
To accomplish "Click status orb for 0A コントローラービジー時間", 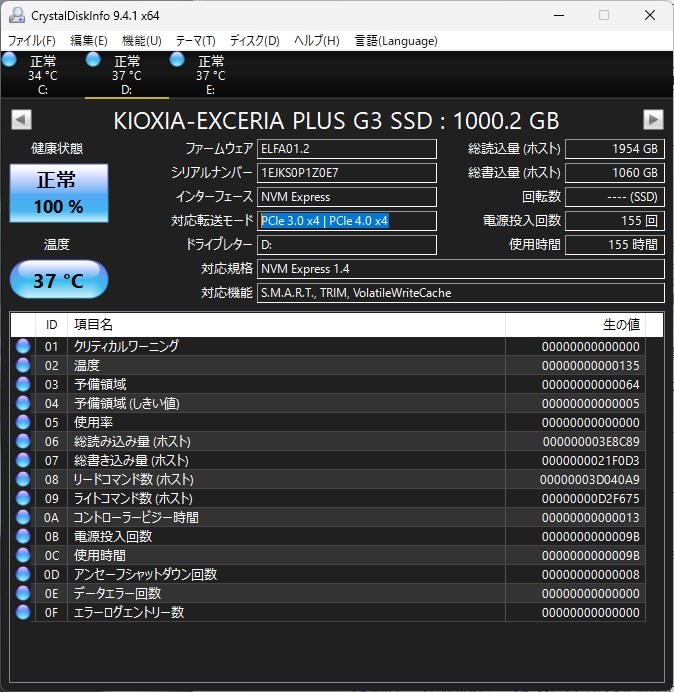I will pos(23,517).
